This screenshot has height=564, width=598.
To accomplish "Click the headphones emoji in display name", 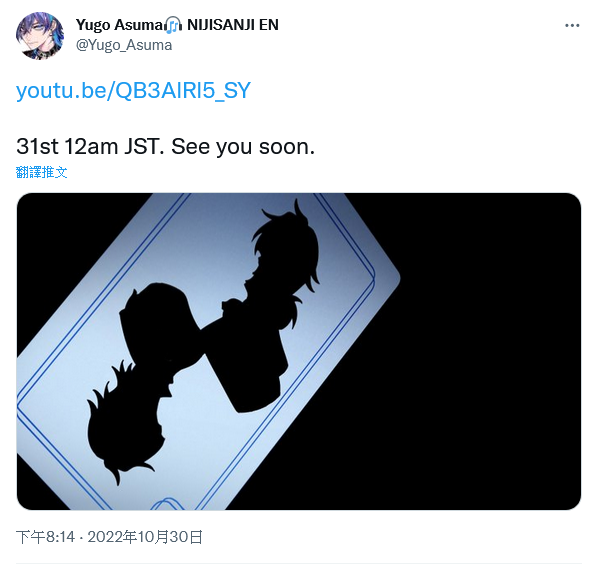I will click(173, 25).
